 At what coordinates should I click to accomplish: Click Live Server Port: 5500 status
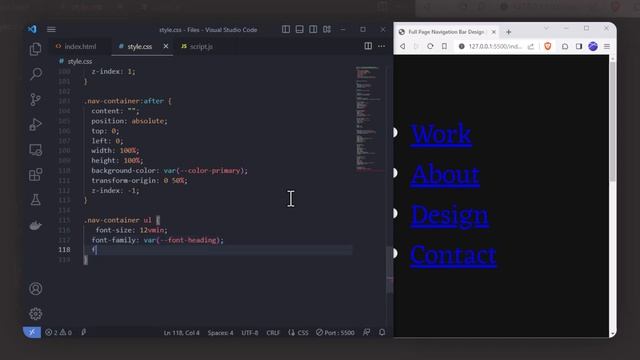coord(335,333)
